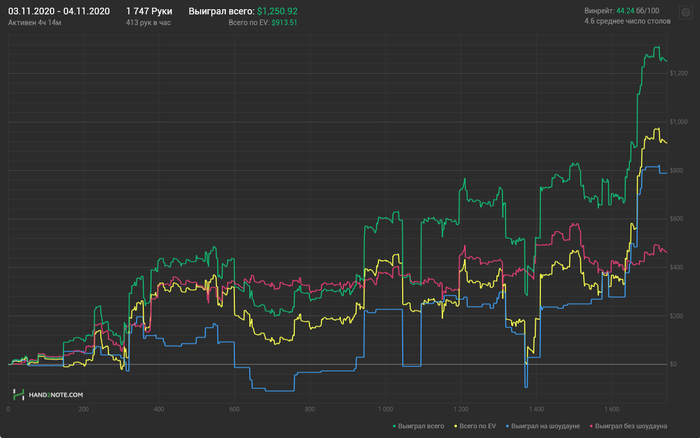Toggle the green 'Выиграл всего' legend series
Image resolution: width=700 pixels, height=438 pixels.
coord(418,426)
